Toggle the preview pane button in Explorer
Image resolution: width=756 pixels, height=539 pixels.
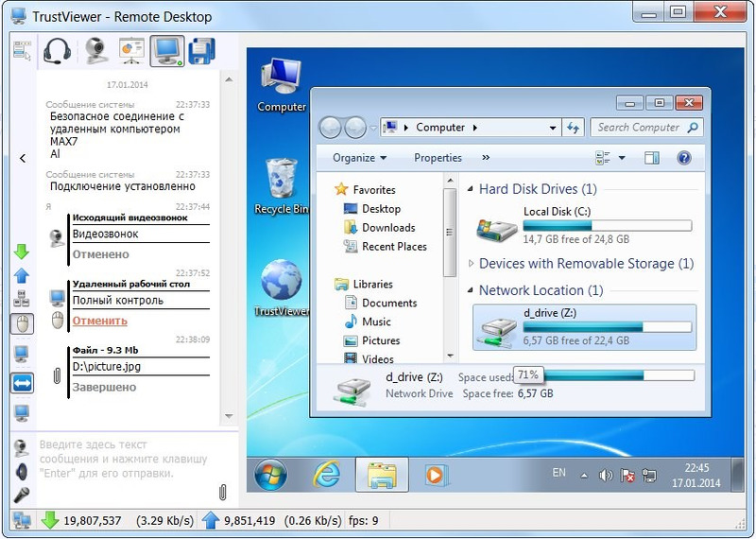point(652,158)
